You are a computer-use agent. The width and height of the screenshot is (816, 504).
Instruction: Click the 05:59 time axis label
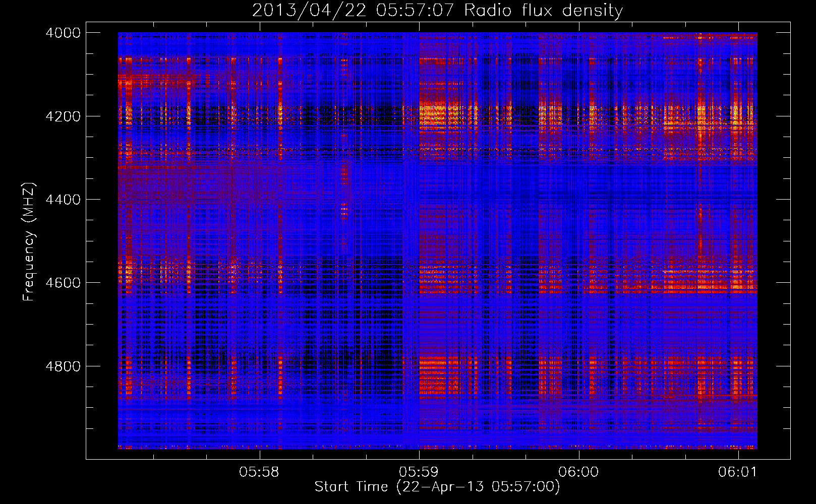[419, 472]
